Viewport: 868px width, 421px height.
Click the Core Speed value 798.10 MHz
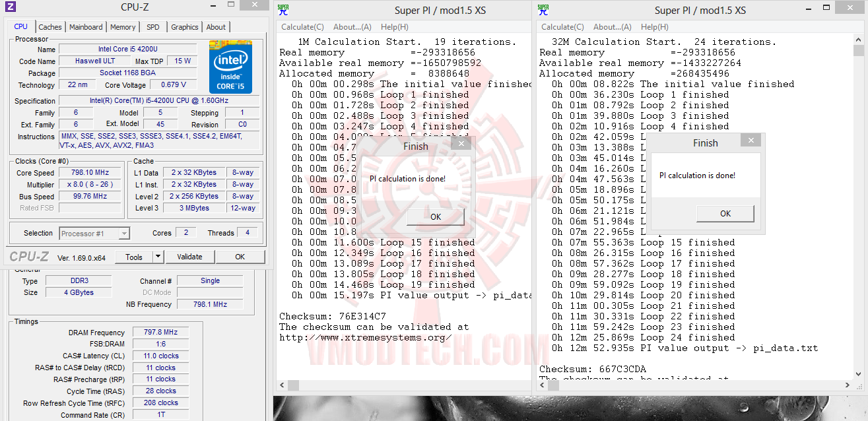[90, 173]
